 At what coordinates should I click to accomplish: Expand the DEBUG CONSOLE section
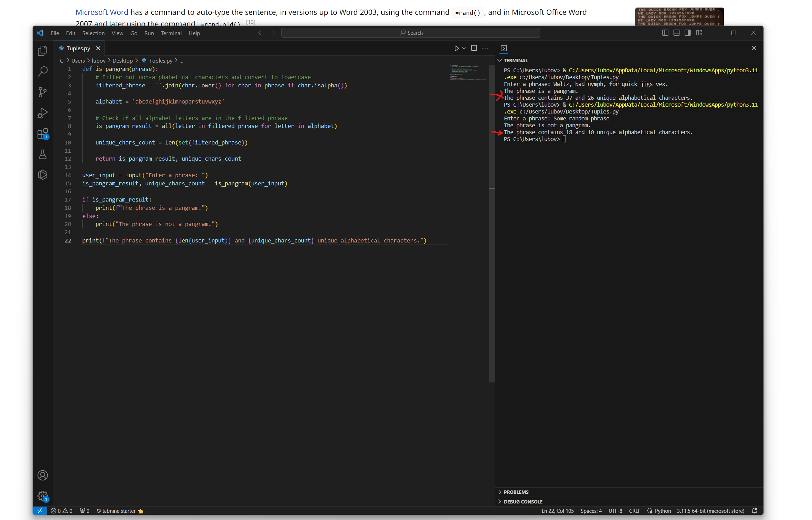[x=523, y=502]
